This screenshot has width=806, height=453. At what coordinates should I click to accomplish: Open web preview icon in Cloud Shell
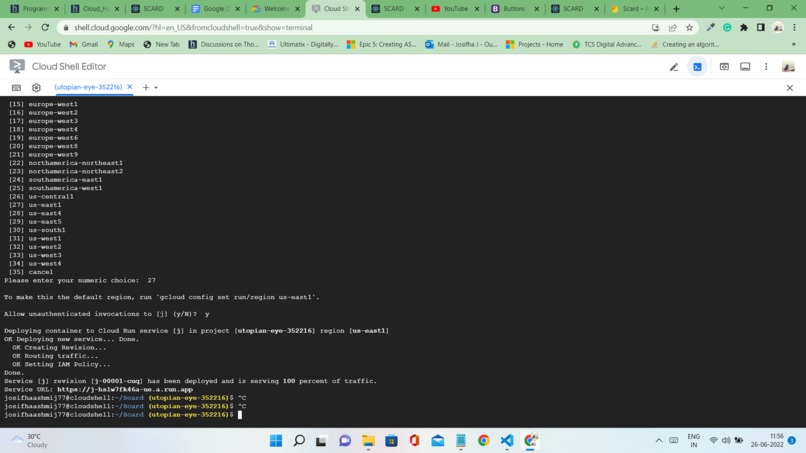(x=724, y=67)
